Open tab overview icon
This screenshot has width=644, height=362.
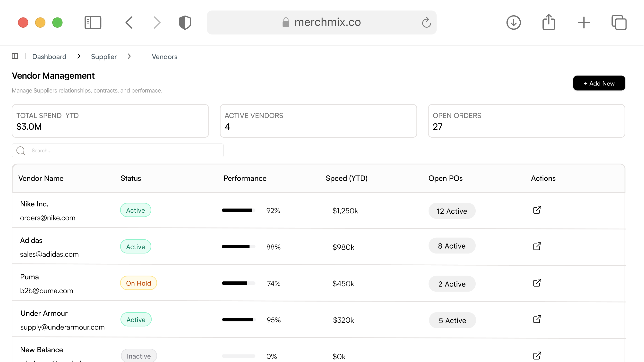click(619, 23)
